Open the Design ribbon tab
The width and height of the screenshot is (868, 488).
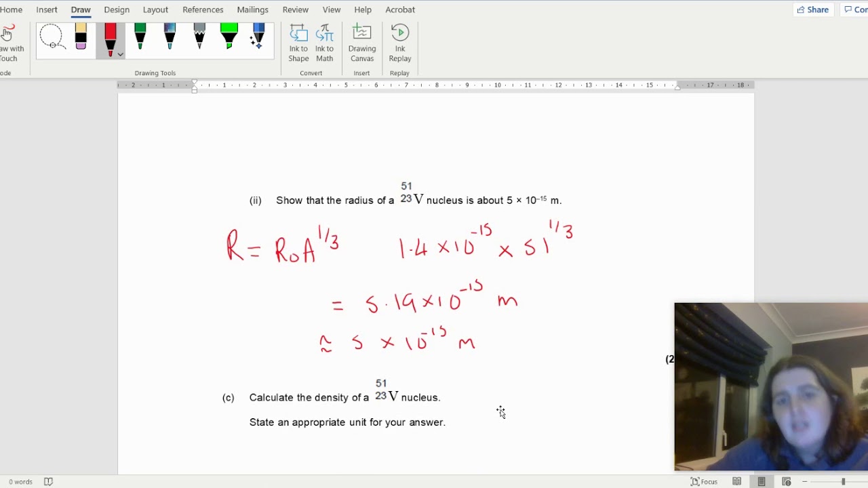click(x=117, y=9)
